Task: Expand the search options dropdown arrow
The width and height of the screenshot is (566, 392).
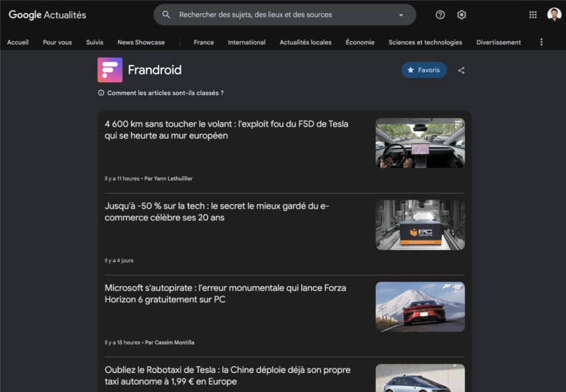Action: [401, 15]
